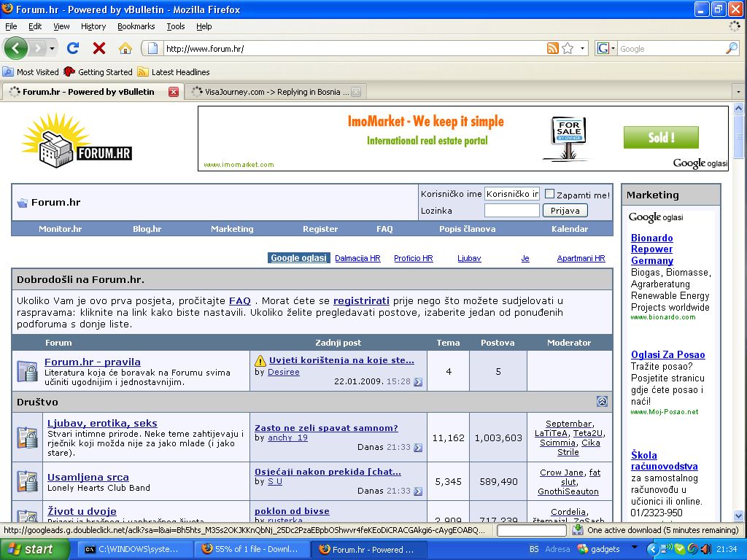Go to the Home page icon
Screen dimensions: 747x560
pos(125,48)
